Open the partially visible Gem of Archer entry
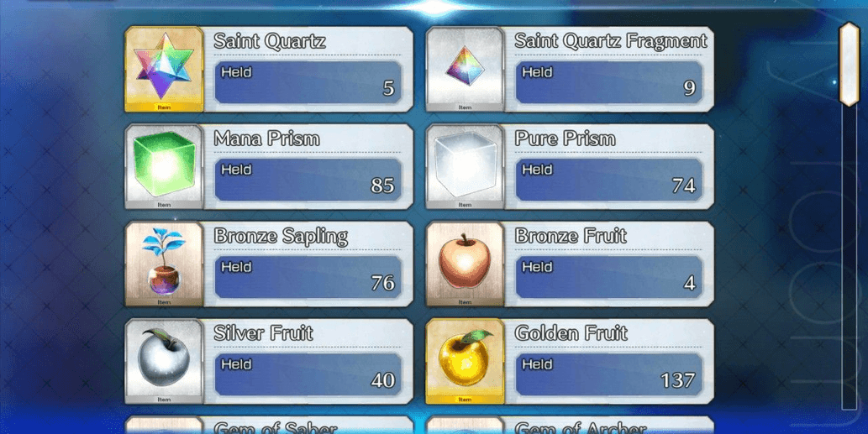 [571, 425]
